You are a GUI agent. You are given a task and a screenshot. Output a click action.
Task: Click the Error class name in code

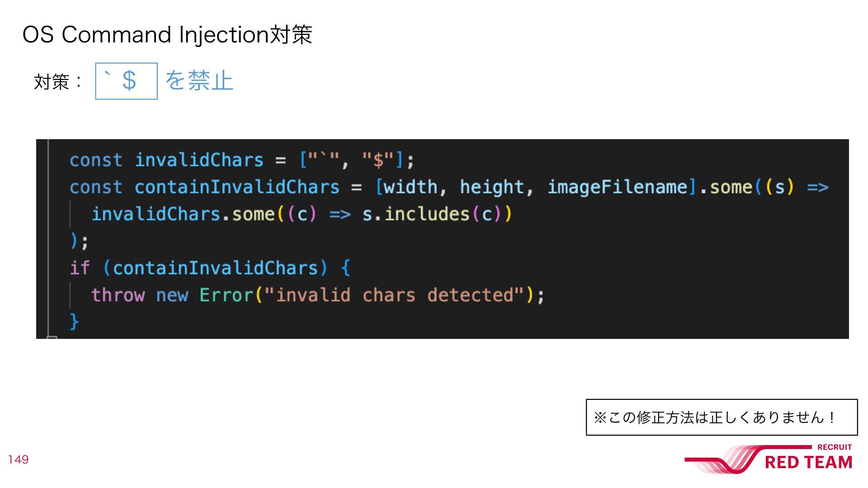coord(226,295)
